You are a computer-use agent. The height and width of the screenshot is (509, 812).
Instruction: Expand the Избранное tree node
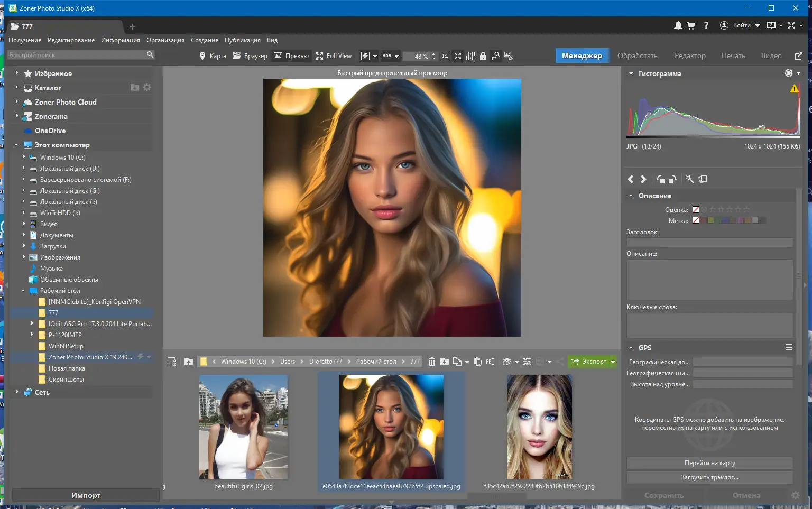click(16, 73)
